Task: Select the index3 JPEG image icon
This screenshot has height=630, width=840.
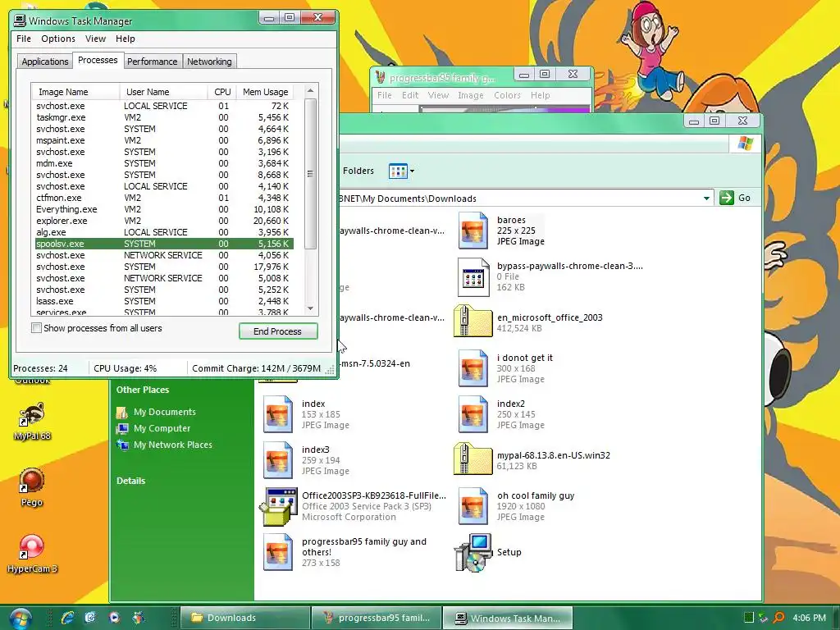Action: (277, 460)
